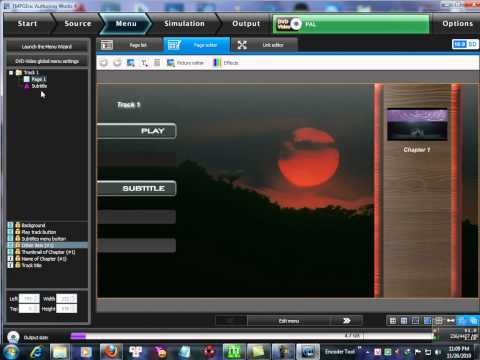Image resolution: width=480 pixels, height=360 pixels.
Task: Open the Effects panel
Action: coord(226,63)
